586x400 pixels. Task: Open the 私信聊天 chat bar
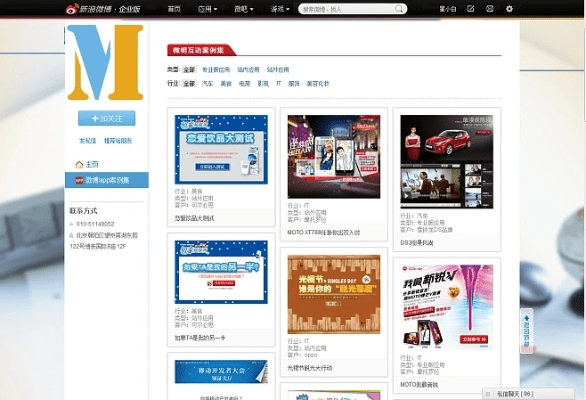pyautogui.click(x=528, y=394)
